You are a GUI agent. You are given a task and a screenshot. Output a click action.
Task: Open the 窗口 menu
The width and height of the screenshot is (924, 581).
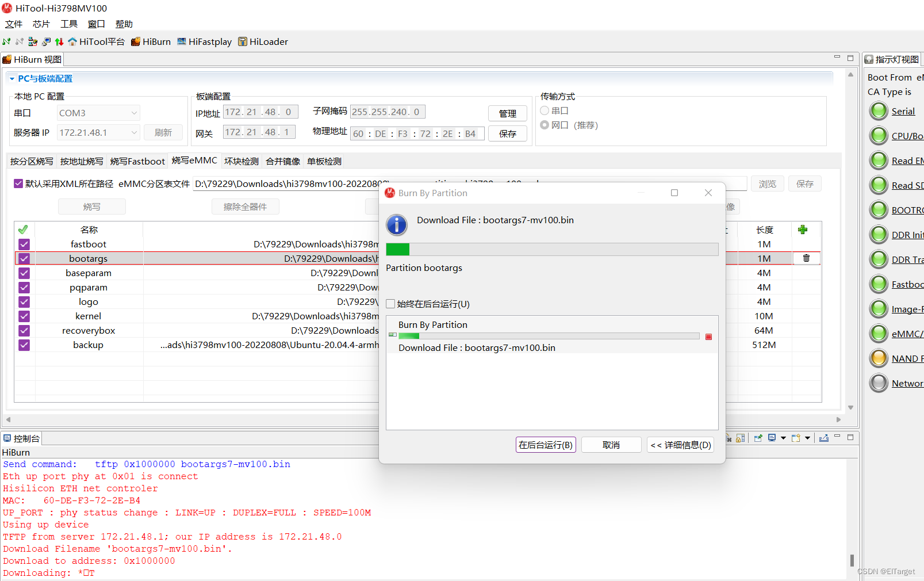[97, 24]
